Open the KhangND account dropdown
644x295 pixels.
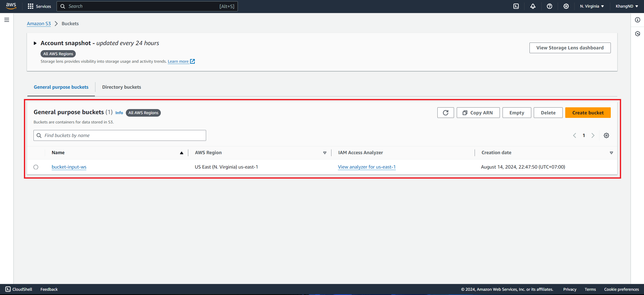click(x=626, y=6)
